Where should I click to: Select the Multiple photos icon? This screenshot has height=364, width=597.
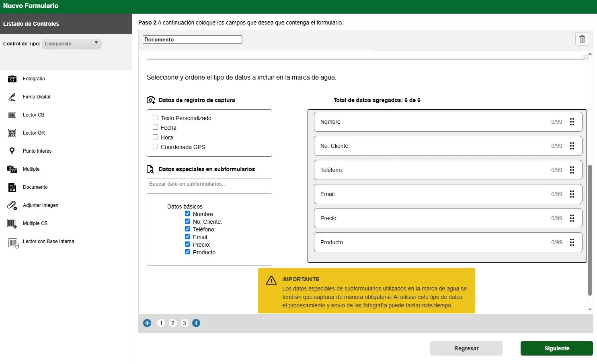pyautogui.click(x=12, y=169)
